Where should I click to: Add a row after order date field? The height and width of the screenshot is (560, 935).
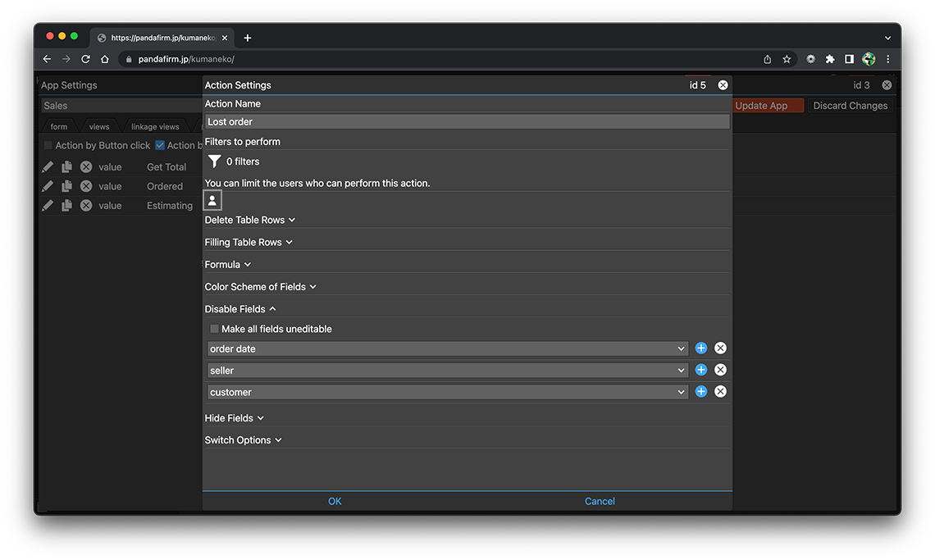pyautogui.click(x=701, y=348)
